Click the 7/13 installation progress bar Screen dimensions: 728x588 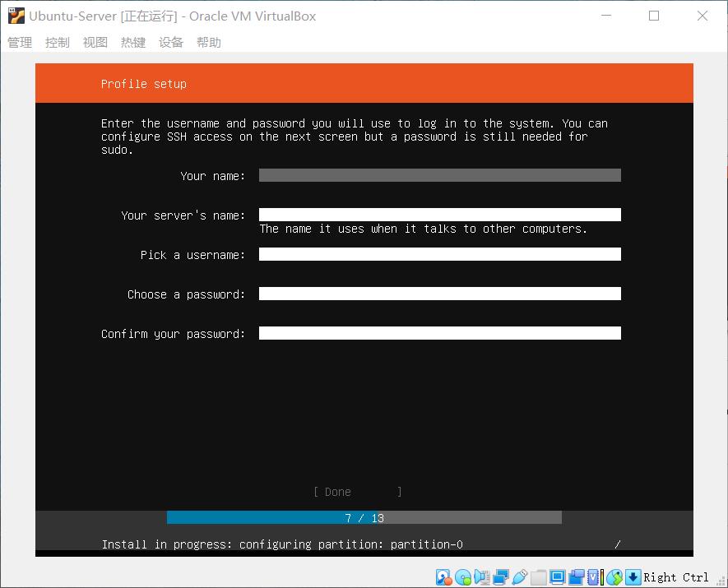[364, 517]
